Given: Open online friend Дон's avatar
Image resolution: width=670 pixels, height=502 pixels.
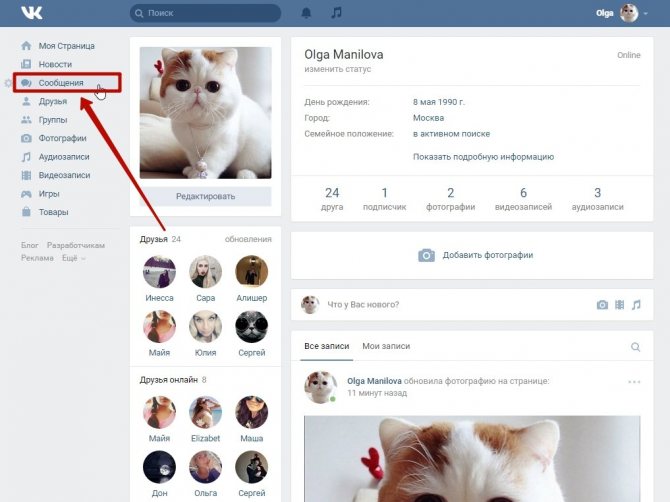Looking at the screenshot, I should (159, 467).
